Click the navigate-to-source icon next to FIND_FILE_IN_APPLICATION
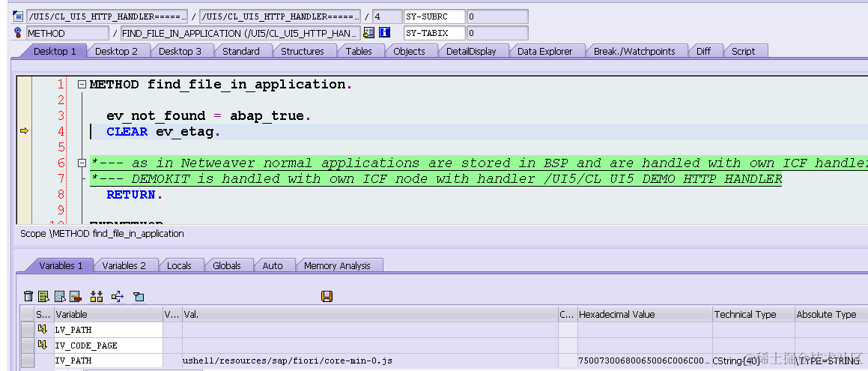The width and height of the screenshot is (868, 371). pyautogui.click(x=369, y=33)
